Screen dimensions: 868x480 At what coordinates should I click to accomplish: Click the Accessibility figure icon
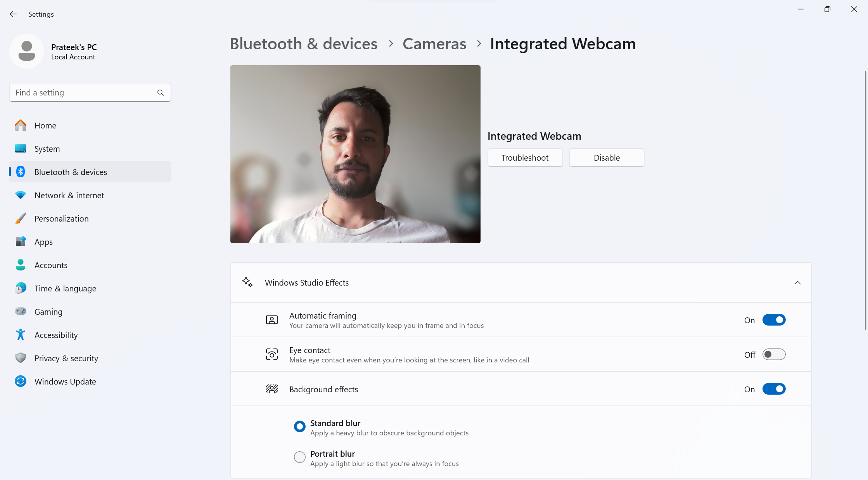click(21, 335)
